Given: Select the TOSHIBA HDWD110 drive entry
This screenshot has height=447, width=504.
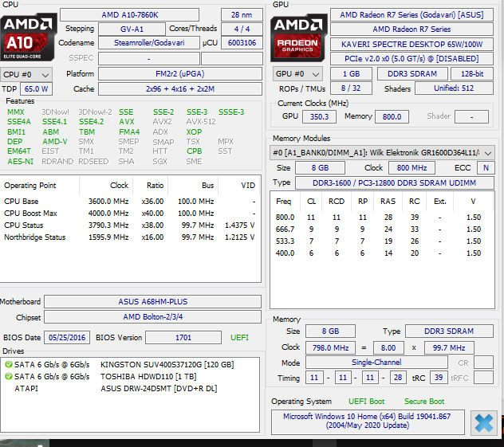Looking at the screenshot, I should 130,376.
